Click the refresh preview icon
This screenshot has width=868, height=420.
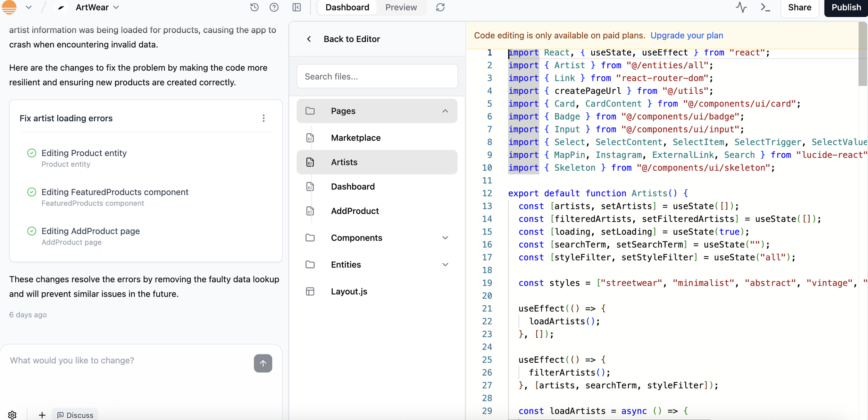pos(440,7)
